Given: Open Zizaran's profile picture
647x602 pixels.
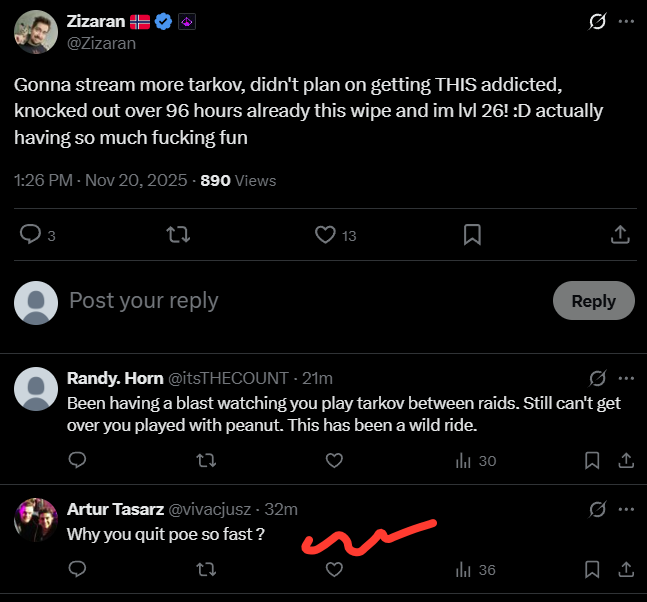Looking at the screenshot, I should (35, 32).
